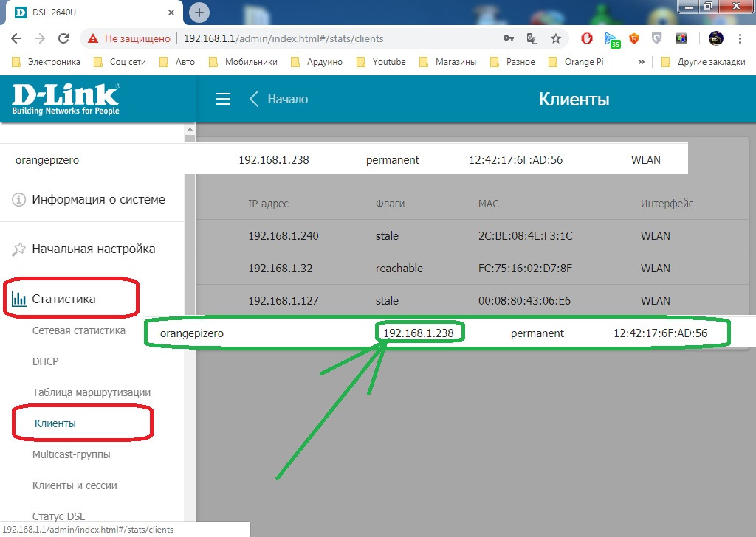Toggle the hamburger sidebar menu
Image resolution: width=756 pixels, height=537 pixels.
pyautogui.click(x=223, y=99)
